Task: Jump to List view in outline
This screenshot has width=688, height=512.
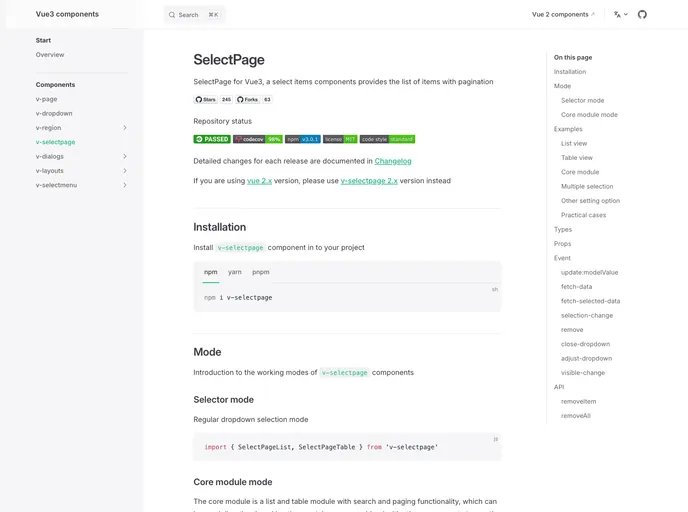Action: click(x=574, y=143)
